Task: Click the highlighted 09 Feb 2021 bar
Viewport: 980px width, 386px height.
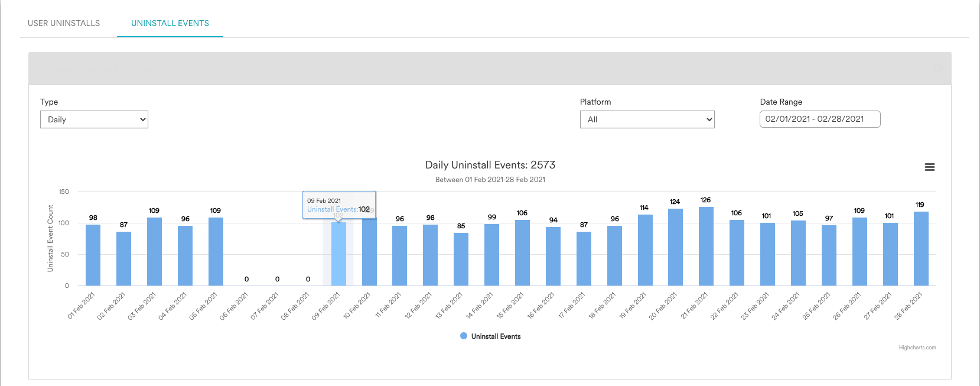Action: [x=338, y=254]
